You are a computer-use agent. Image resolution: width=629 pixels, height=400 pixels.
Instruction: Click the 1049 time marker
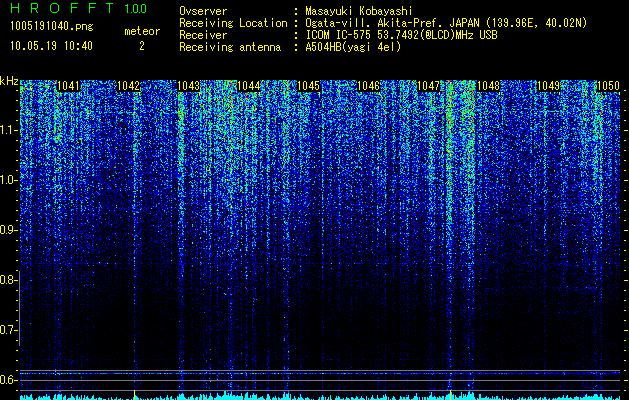tap(548, 86)
